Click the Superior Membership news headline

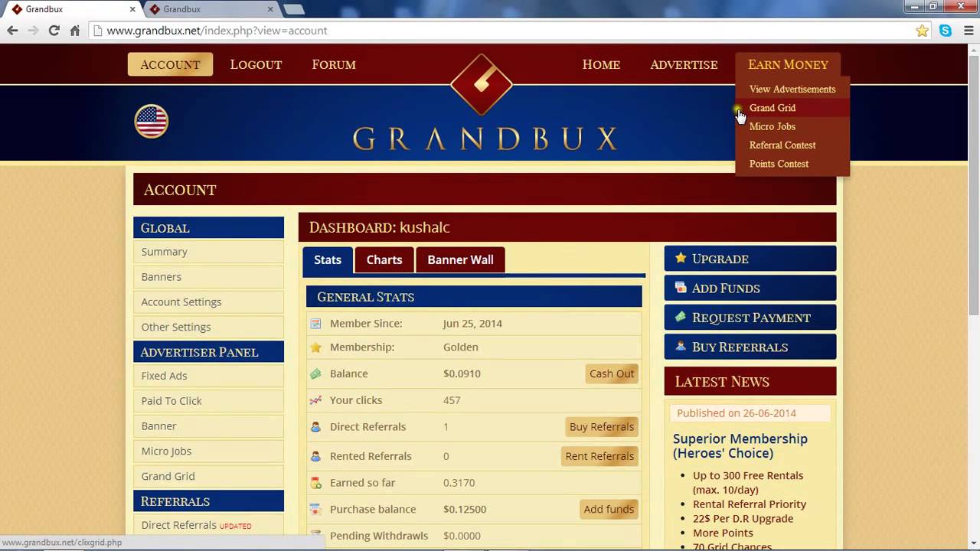[x=740, y=446]
